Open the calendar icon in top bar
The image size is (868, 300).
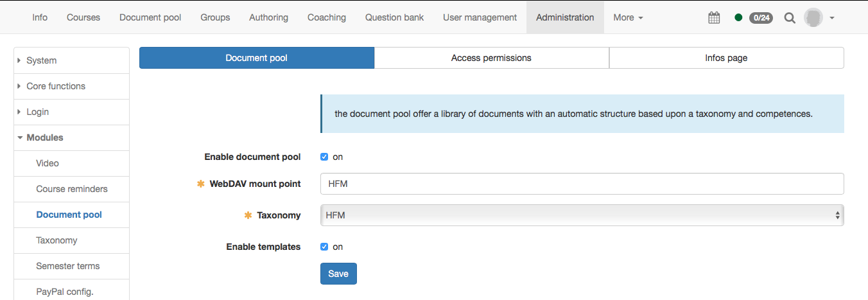714,18
